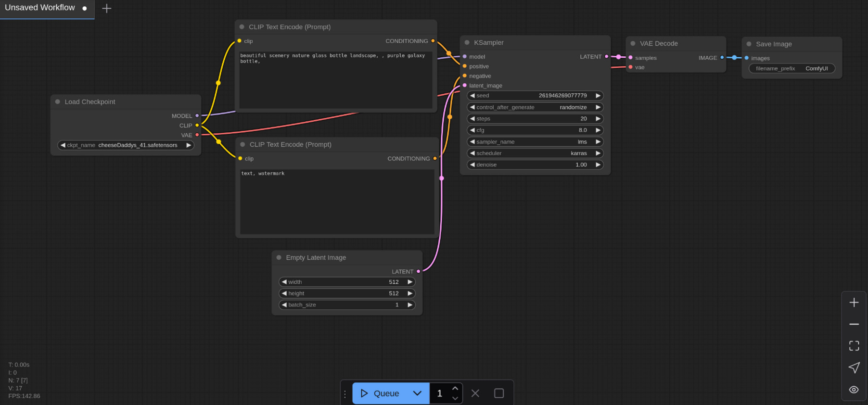Open Queue button dropdown chevron
The height and width of the screenshot is (405, 868).
[417, 393]
